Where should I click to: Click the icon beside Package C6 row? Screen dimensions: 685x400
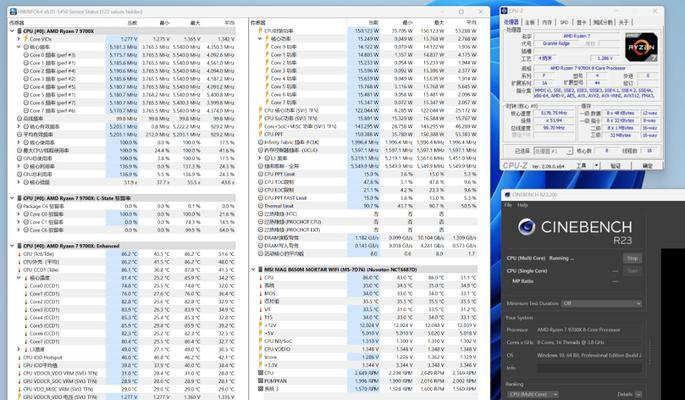(x=19, y=206)
